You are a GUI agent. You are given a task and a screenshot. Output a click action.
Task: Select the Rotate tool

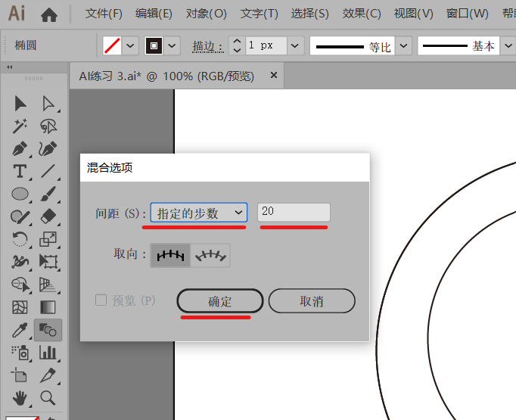pos(20,239)
